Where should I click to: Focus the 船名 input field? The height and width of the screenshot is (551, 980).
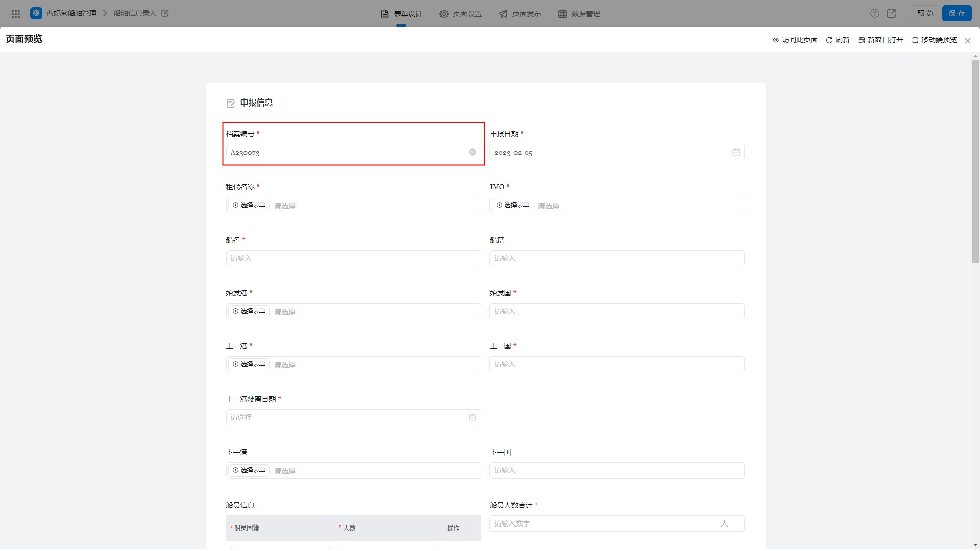point(353,258)
